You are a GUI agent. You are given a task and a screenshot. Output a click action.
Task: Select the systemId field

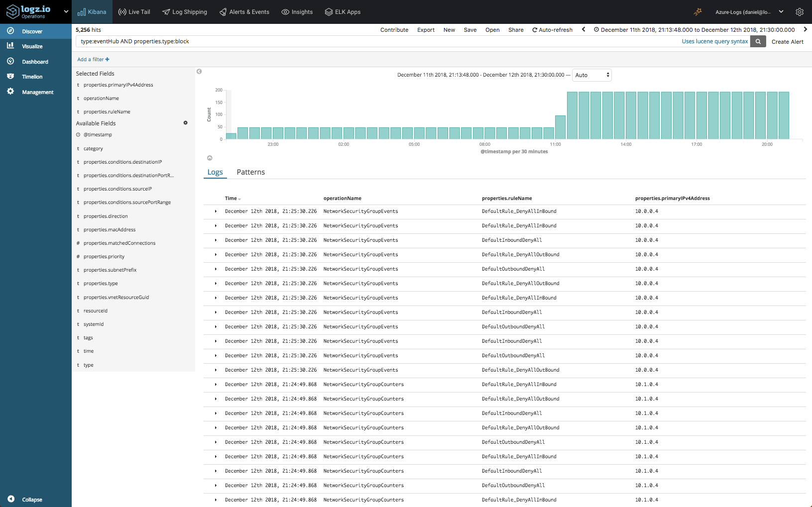(x=94, y=324)
